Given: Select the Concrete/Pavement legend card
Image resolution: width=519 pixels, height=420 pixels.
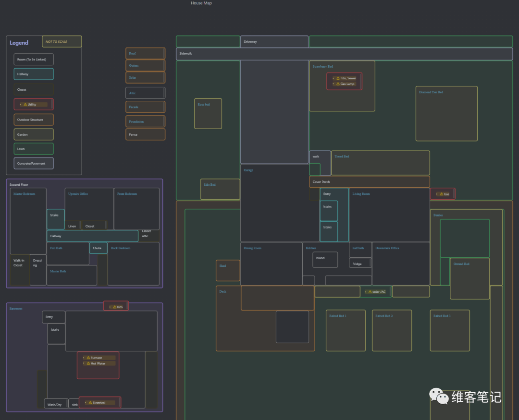Looking at the screenshot, I should (x=34, y=163).
